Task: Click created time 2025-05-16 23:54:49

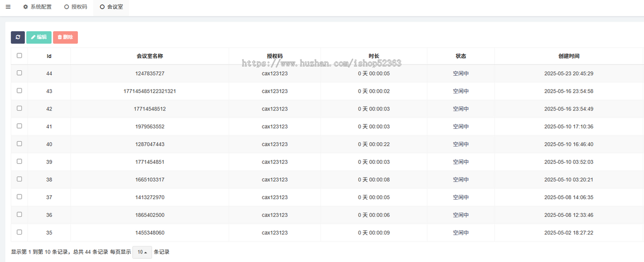Action: click(x=569, y=109)
